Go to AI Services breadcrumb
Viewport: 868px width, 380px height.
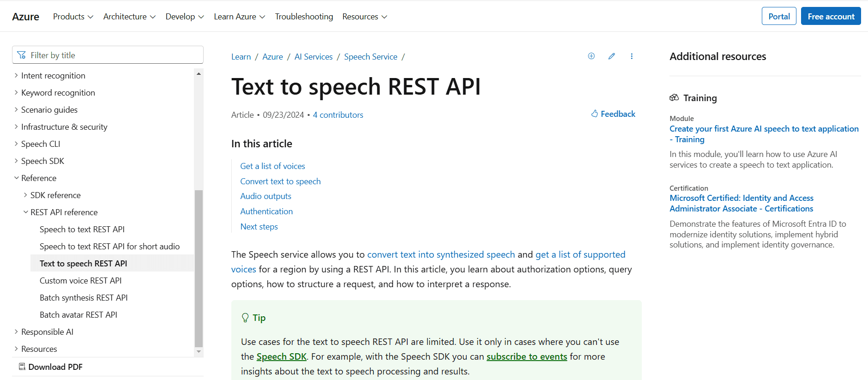313,57
